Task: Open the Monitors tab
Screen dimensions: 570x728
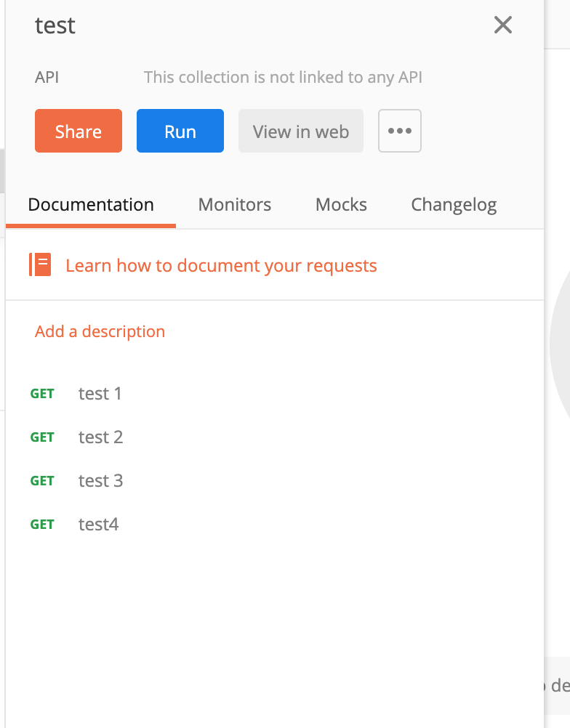Action: pyautogui.click(x=235, y=205)
